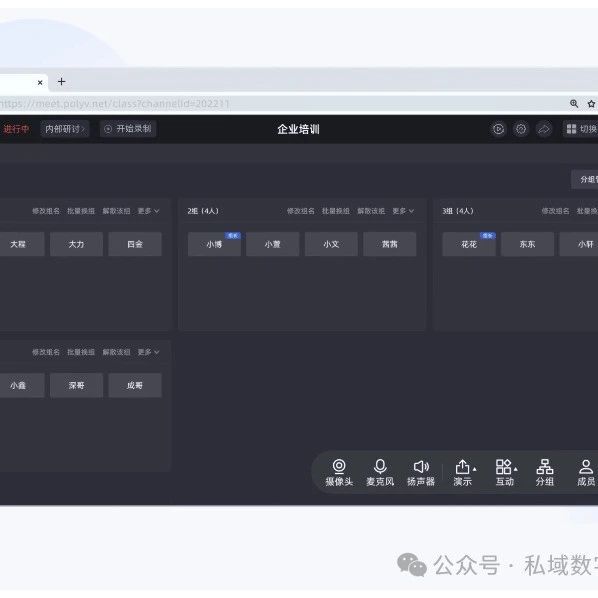Click 批量换组 in the group containing 深哥
Image resolution: width=598 pixels, height=598 pixels.
coord(81,352)
